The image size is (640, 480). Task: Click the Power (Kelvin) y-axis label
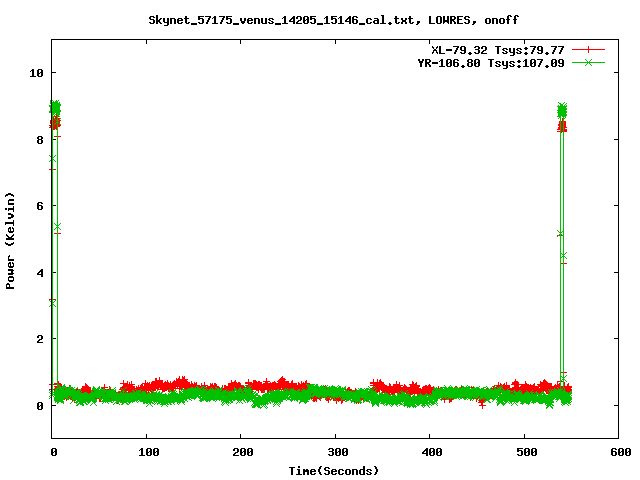point(11,238)
